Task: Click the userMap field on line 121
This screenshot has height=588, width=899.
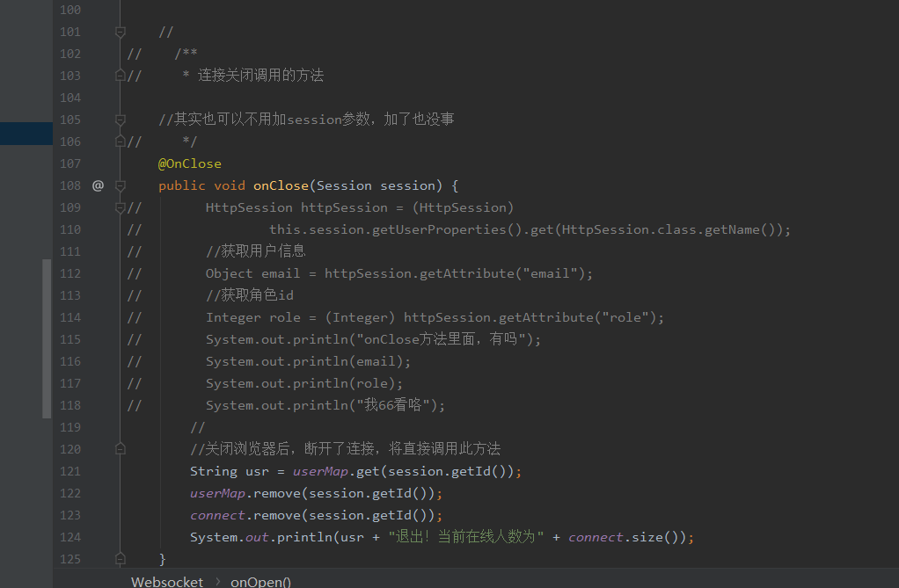Action: [x=320, y=472]
